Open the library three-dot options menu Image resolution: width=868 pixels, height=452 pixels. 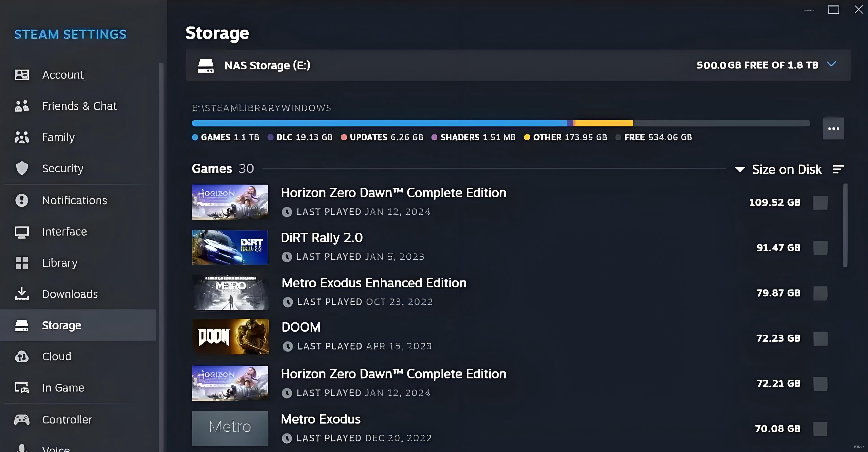click(833, 128)
